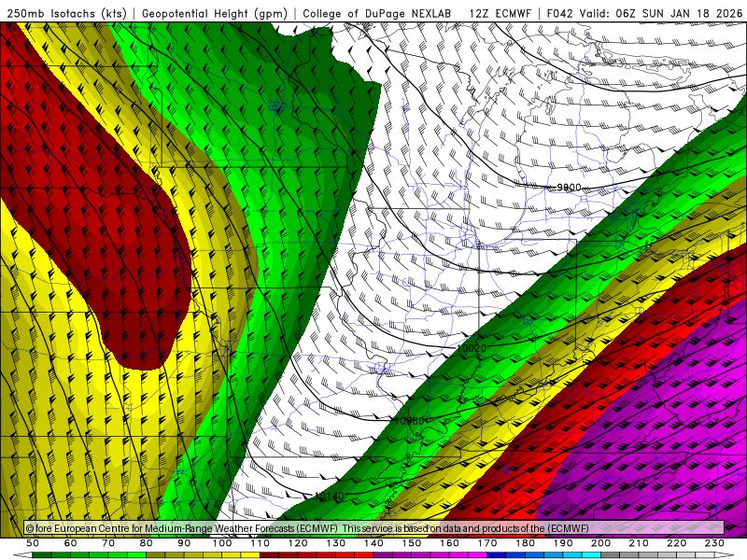The height and width of the screenshot is (560, 747).
Task: Click the 120 label on the color scale
Action: click(298, 543)
